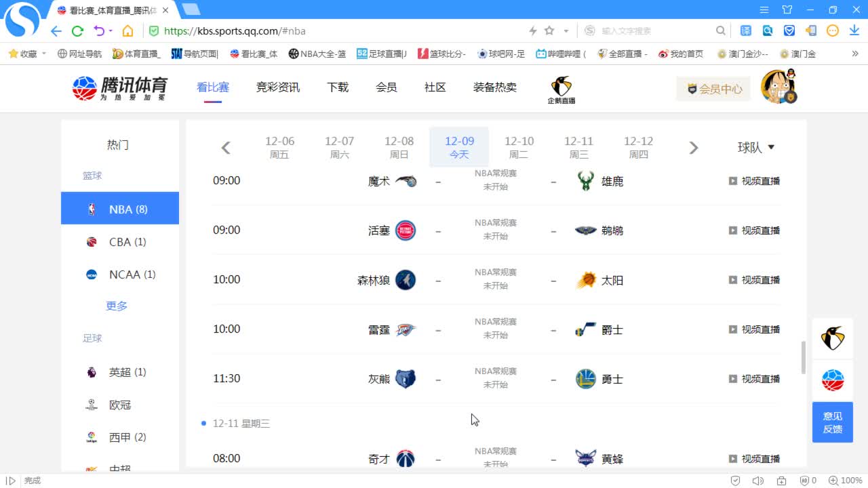
Task: Go to the browser home page icon
Action: [127, 30]
